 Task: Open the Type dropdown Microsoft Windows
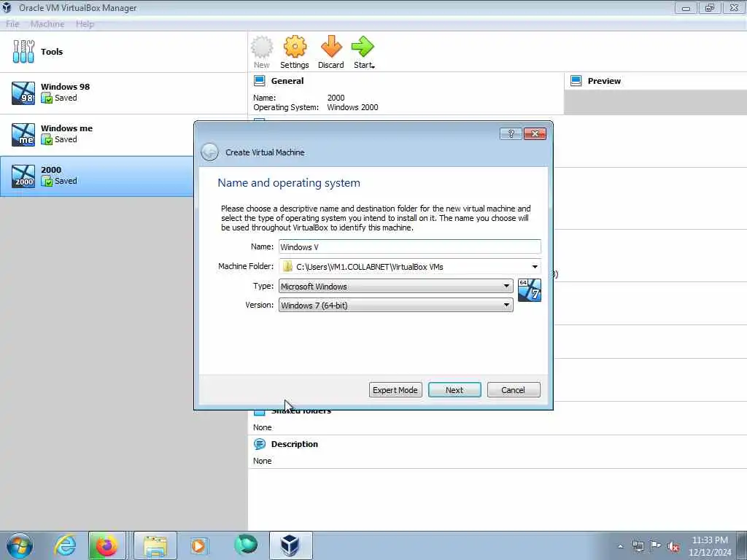pyautogui.click(x=395, y=286)
